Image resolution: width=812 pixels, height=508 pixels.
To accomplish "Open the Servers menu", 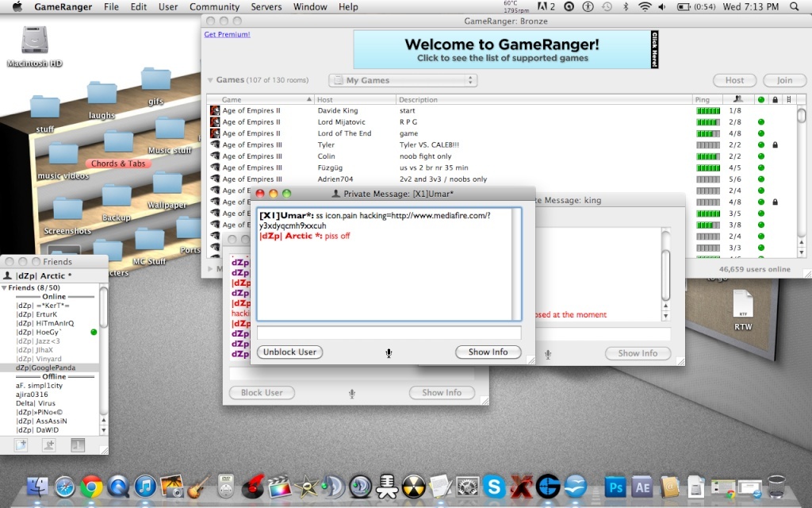I will 266,6.
